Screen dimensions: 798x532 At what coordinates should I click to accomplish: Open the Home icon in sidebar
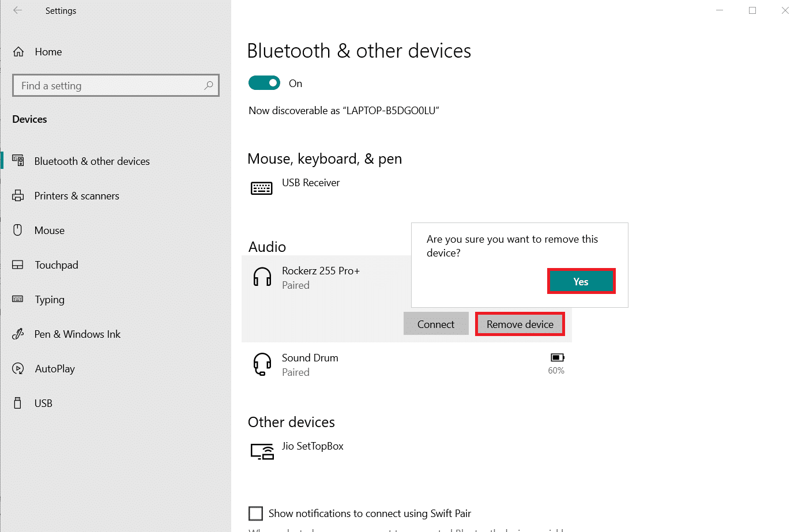click(x=18, y=52)
